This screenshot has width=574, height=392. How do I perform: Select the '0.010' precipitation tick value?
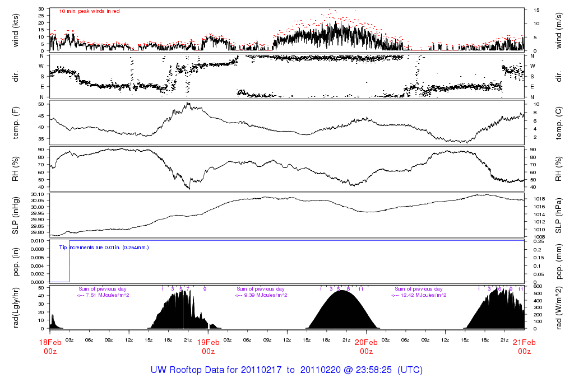point(37,241)
